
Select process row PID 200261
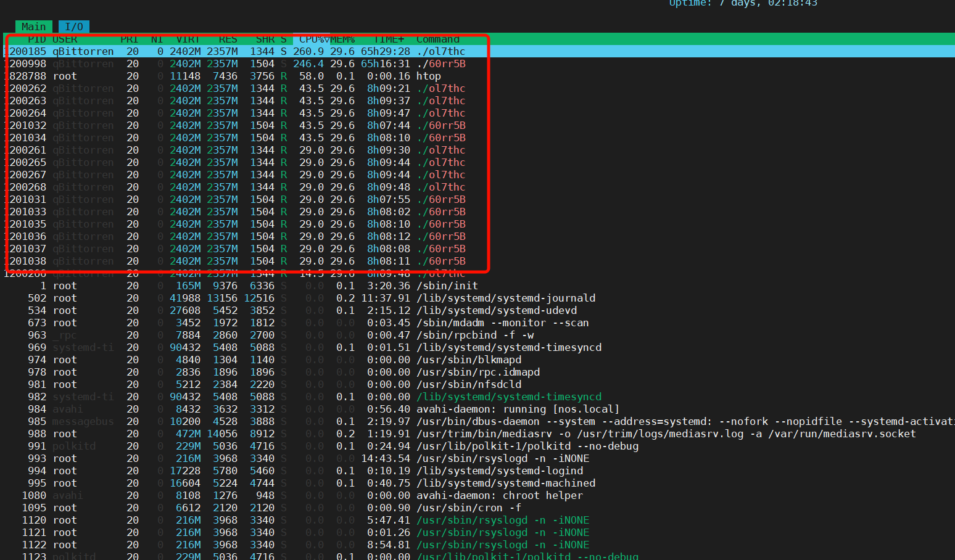[479, 150]
